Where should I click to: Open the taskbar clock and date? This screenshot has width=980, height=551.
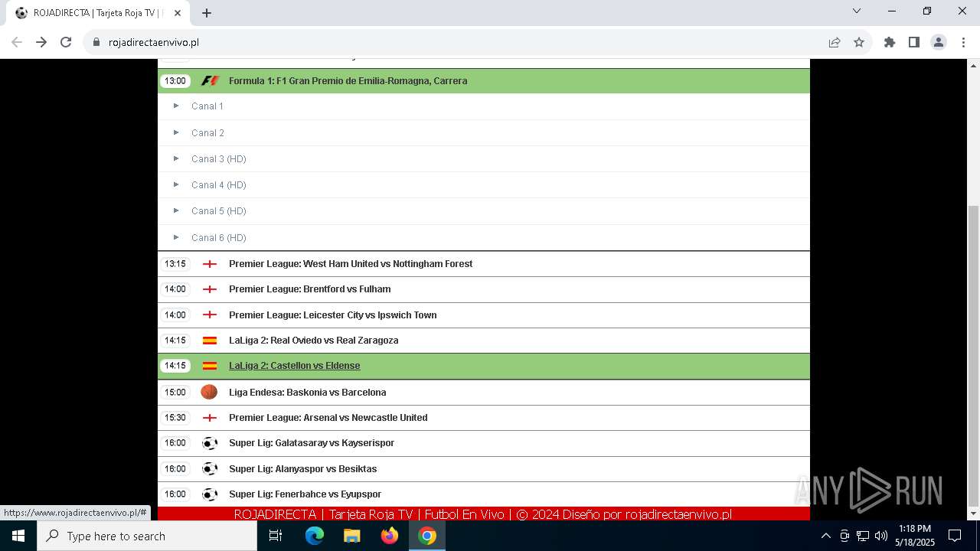[915, 536]
